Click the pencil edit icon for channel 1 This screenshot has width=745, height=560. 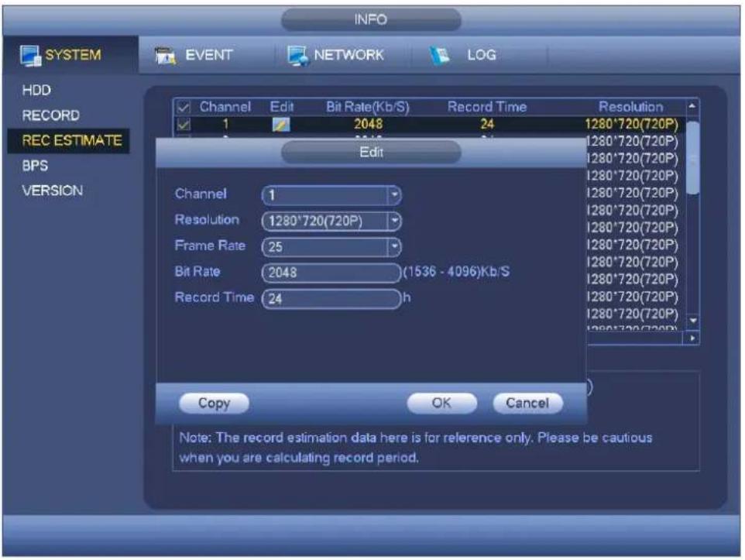click(x=281, y=125)
